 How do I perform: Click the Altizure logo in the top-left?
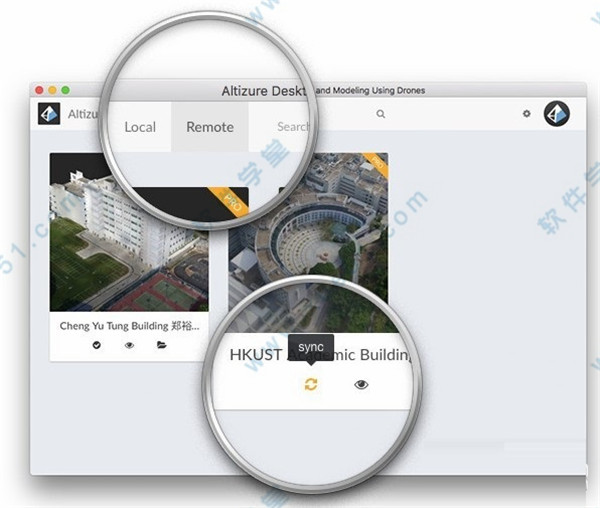coord(49,114)
